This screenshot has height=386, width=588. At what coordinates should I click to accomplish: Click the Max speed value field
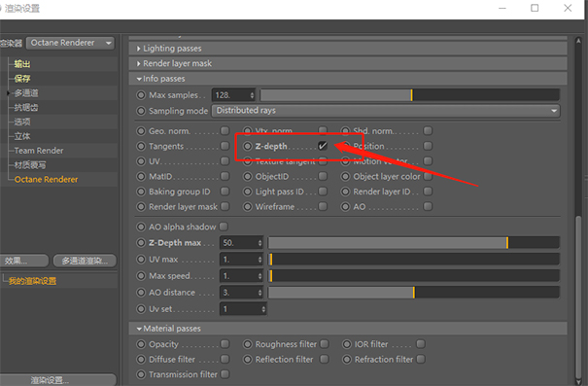pyautogui.click(x=238, y=276)
